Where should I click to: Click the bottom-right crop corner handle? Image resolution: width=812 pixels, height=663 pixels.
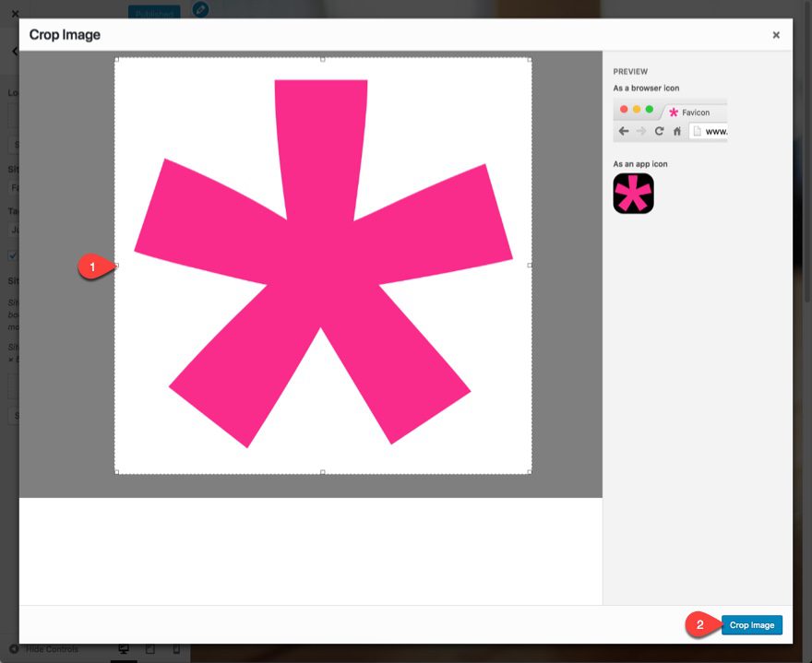[530, 472]
